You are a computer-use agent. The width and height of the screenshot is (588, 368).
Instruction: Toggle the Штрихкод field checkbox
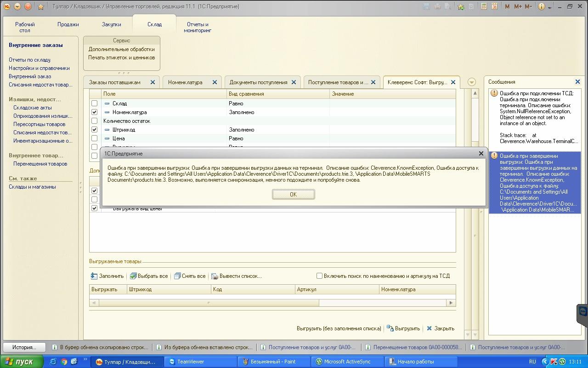coord(94,130)
